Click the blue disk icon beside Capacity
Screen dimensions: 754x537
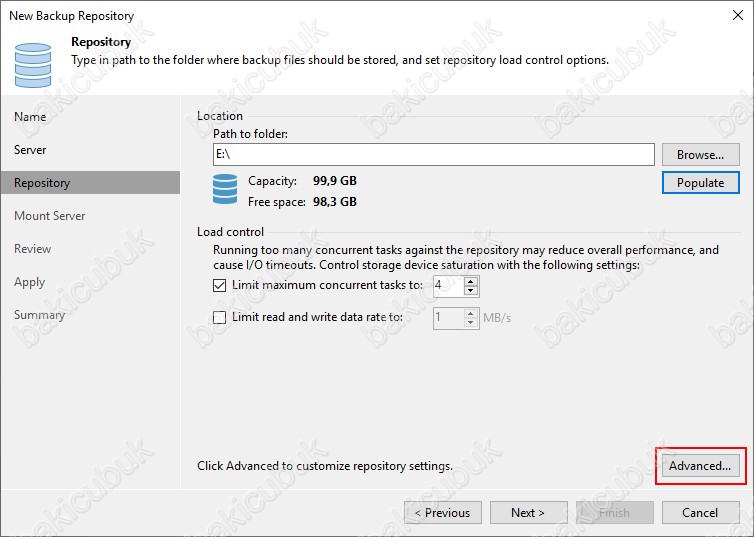pos(225,189)
